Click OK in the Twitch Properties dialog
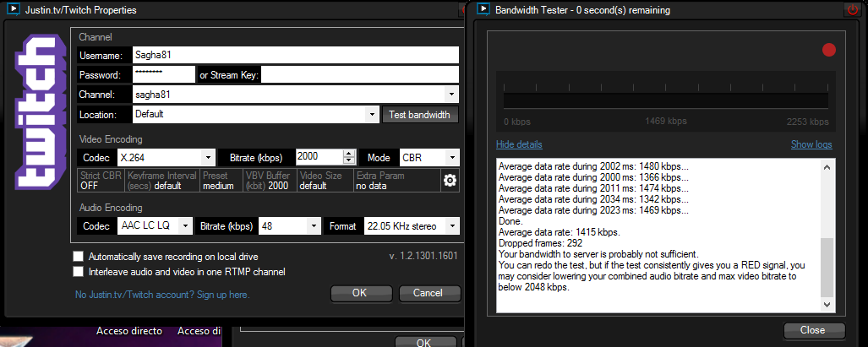 359,293
